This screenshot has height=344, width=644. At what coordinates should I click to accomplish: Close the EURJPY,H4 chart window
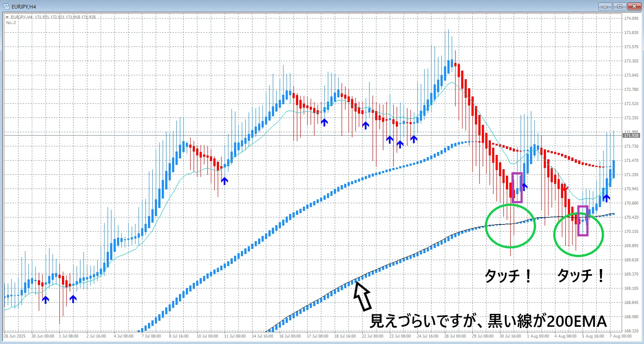[634, 6]
